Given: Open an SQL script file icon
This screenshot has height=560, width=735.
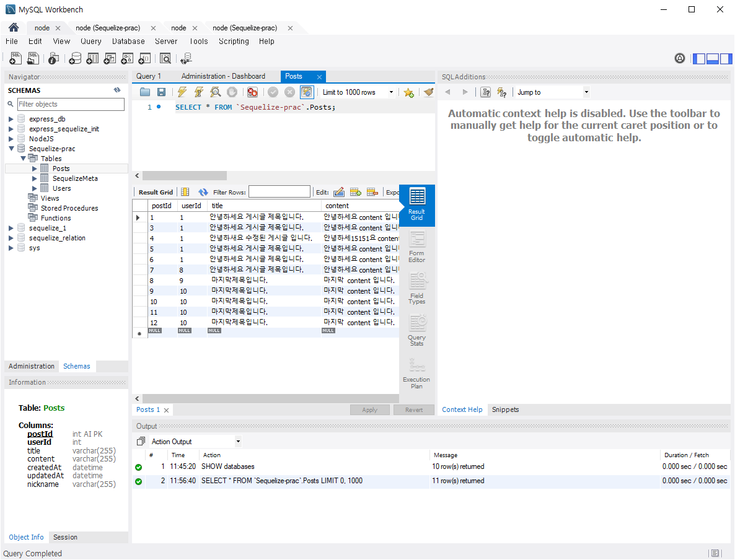Looking at the screenshot, I should point(33,59).
